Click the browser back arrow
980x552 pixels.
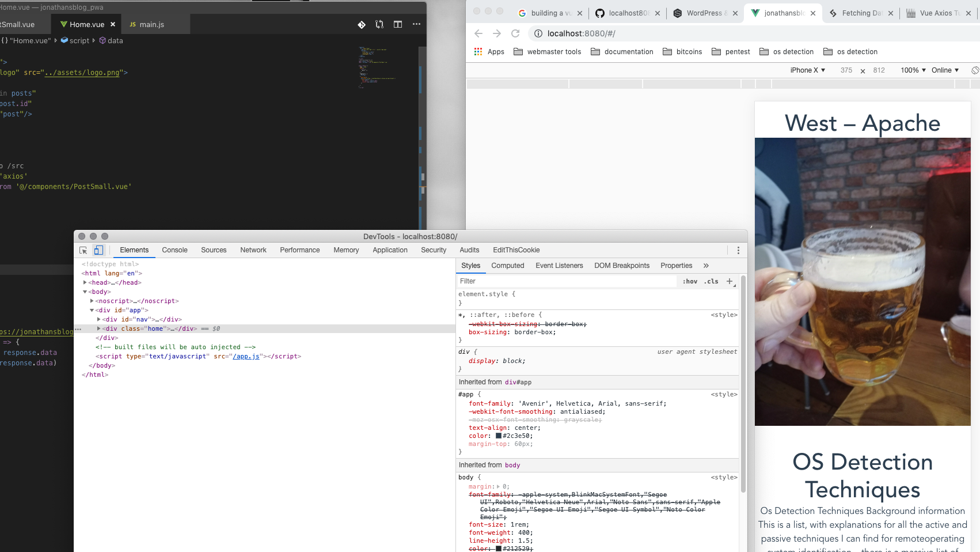click(x=478, y=33)
